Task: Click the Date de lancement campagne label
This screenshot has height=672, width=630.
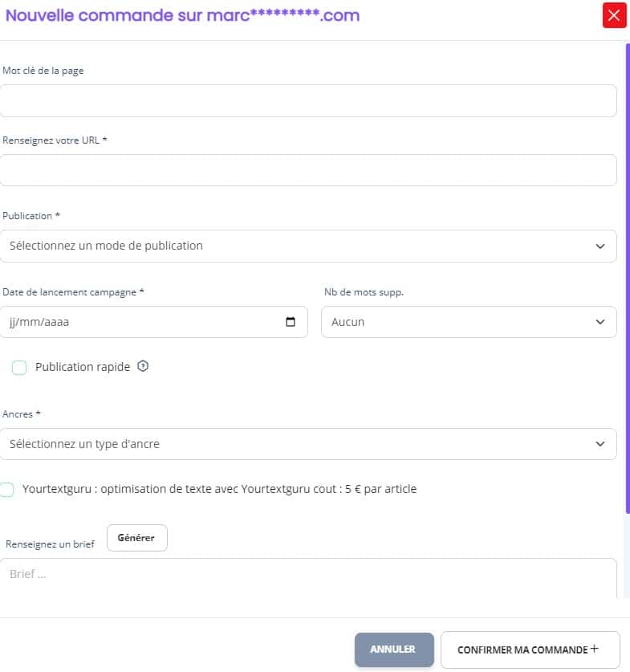Action: tap(73, 292)
